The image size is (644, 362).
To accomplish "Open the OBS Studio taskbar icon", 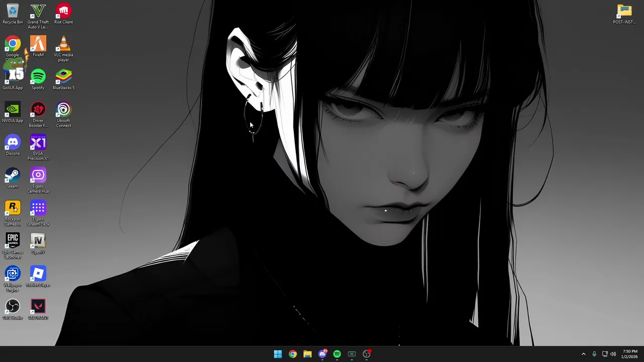I will coord(367,354).
